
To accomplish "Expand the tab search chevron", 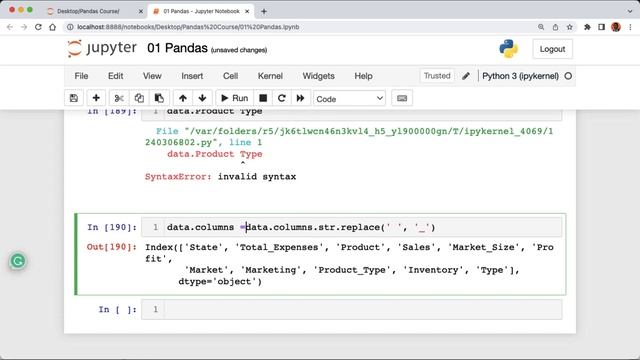I will click(630, 11).
